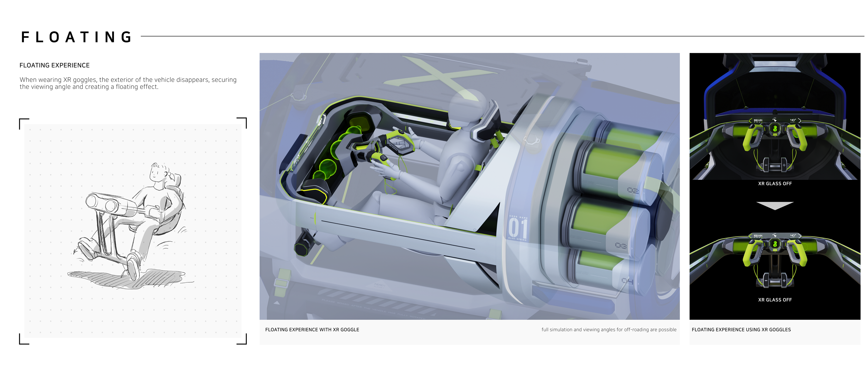868x372 pixels.
Task: Click the FLOATING EXPERIENCE WITH XR GOGGLE caption
Action: point(312,330)
